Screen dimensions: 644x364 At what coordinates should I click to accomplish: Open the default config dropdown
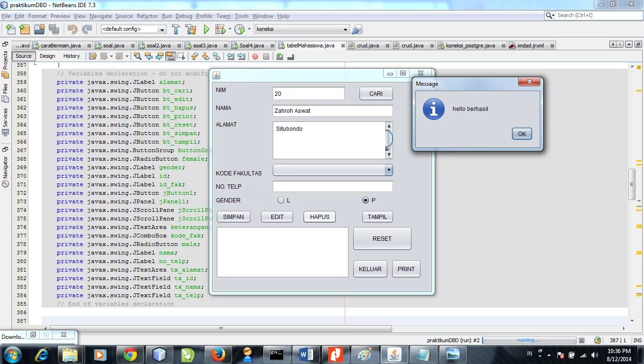(134, 29)
